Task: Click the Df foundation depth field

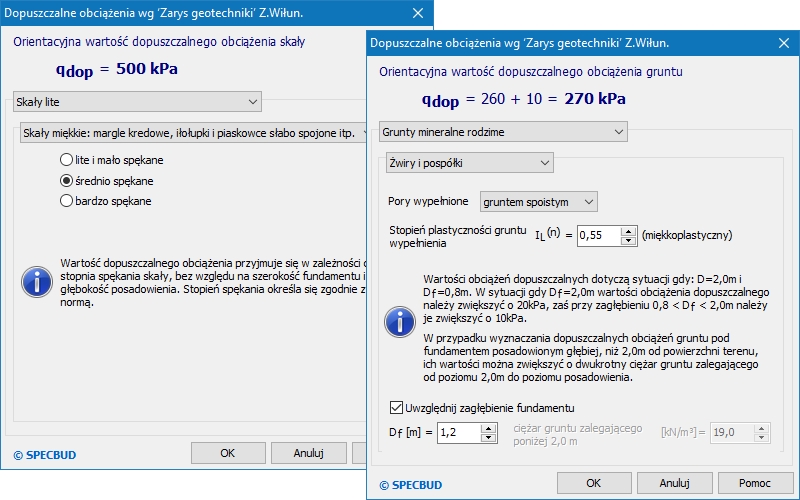Action: click(x=458, y=433)
